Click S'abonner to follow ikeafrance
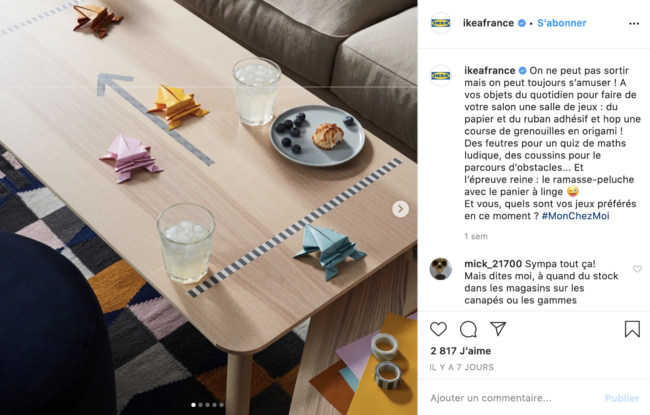 [562, 23]
